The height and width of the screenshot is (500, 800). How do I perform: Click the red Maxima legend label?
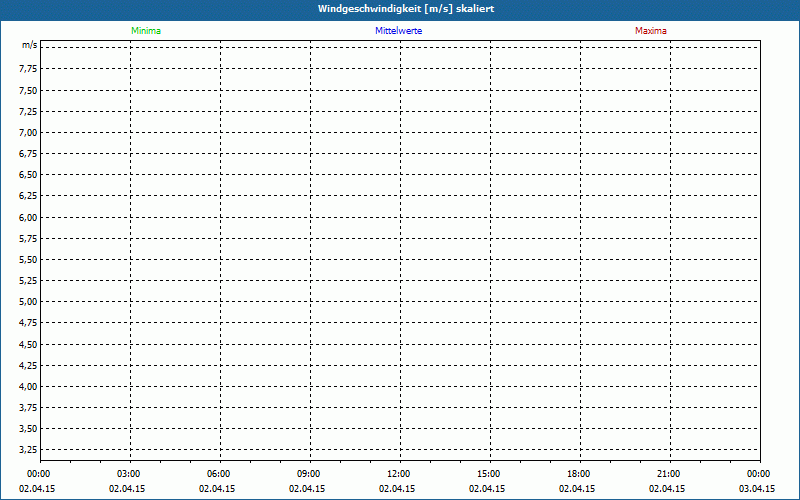pos(651,31)
